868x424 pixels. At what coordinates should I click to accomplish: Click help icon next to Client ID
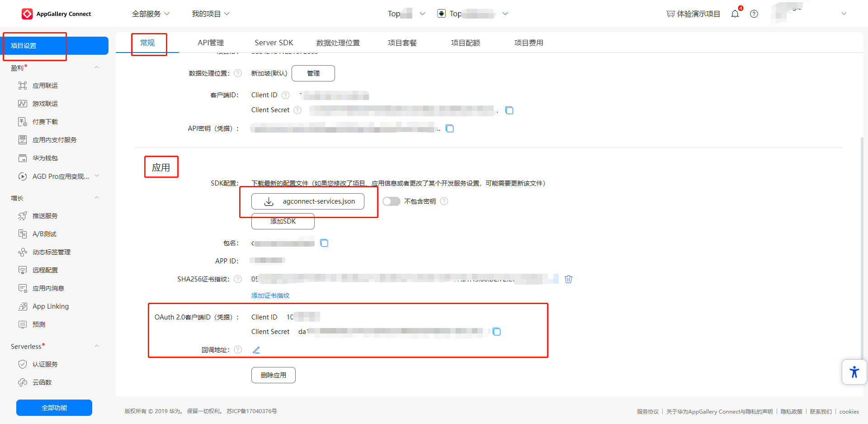tap(286, 95)
